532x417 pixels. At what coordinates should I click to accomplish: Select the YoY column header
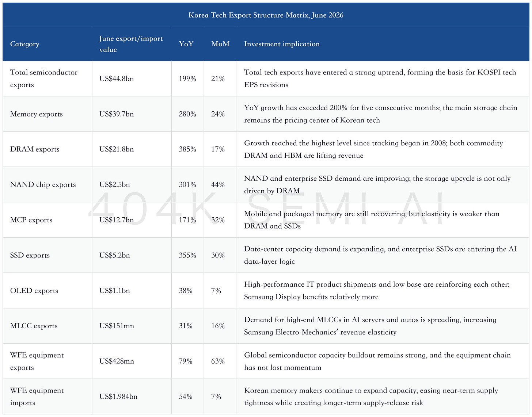pyautogui.click(x=186, y=44)
